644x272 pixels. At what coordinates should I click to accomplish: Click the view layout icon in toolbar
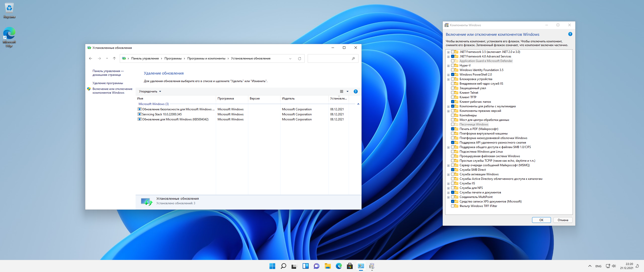click(341, 91)
